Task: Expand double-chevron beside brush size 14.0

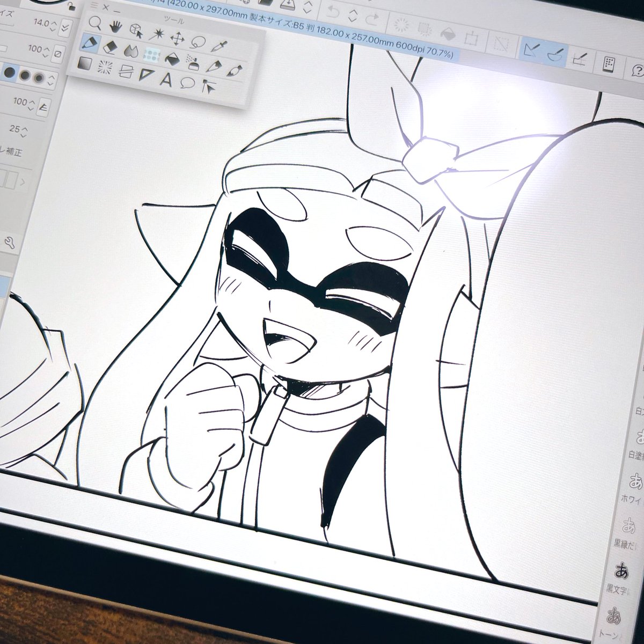Action: click(65, 27)
